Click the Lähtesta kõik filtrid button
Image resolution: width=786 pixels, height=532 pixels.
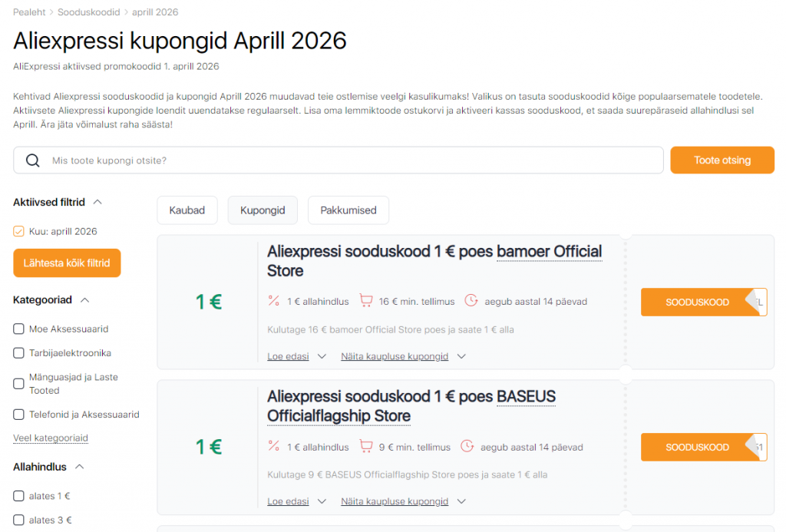click(67, 263)
